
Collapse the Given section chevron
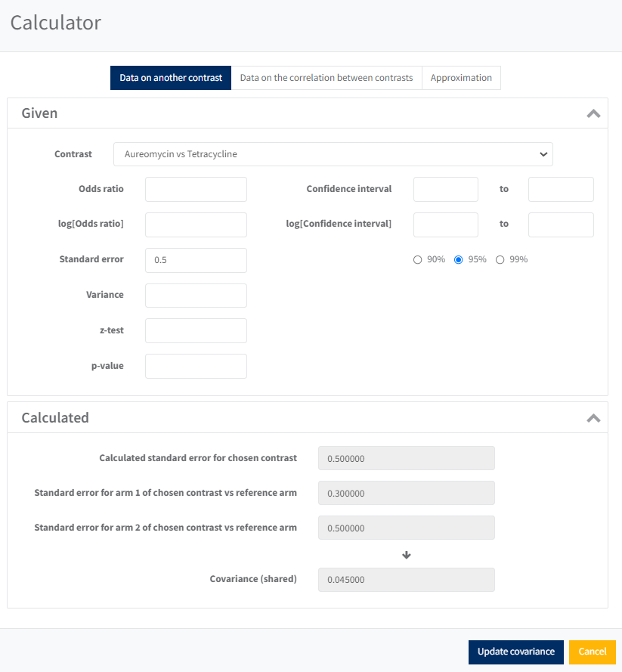593,114
